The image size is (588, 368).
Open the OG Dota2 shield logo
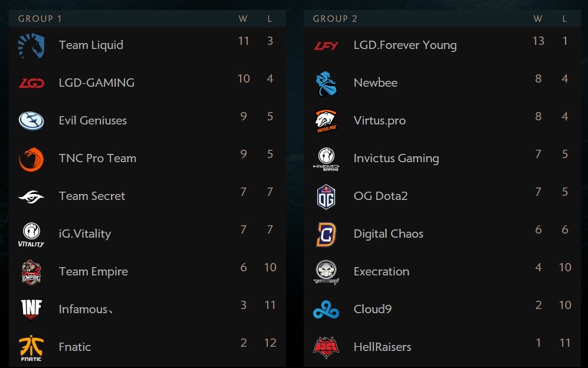click(326, 196)
